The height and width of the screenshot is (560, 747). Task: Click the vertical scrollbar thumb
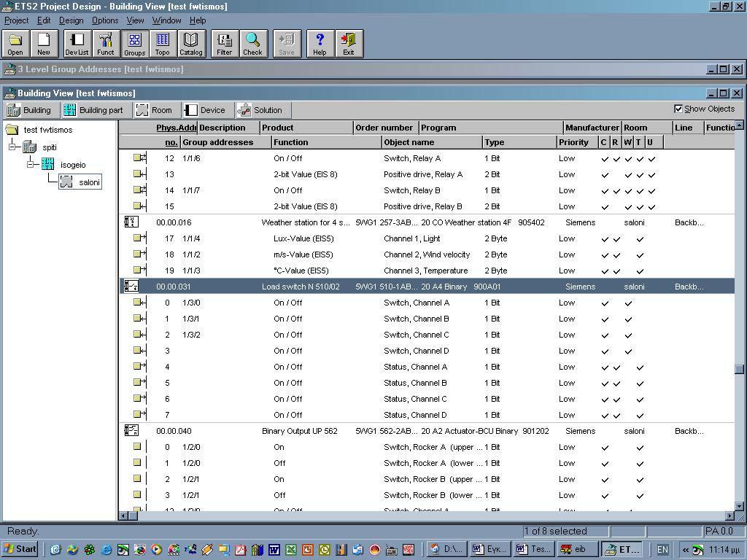tap(739, 370)
